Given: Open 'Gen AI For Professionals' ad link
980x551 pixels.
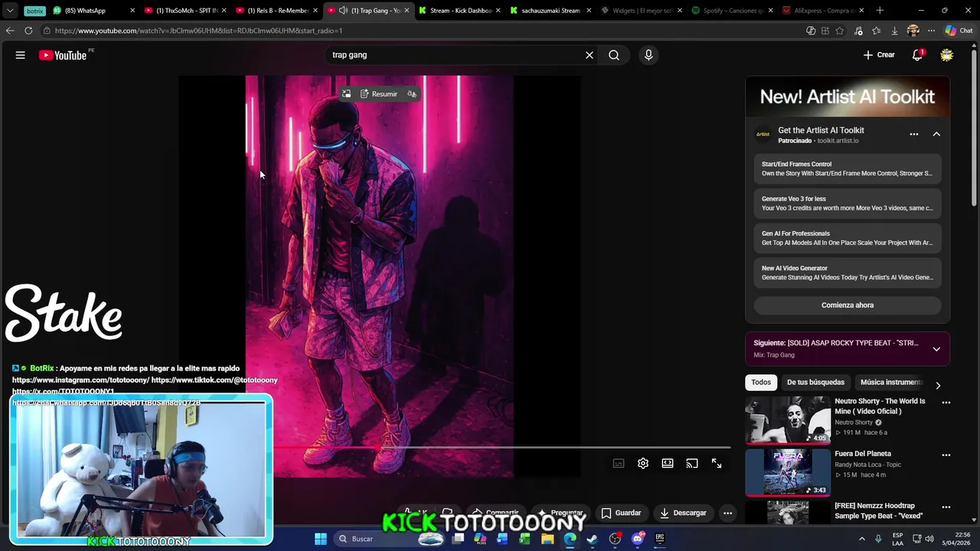Looking at the screenshot, I should (848, 238).
